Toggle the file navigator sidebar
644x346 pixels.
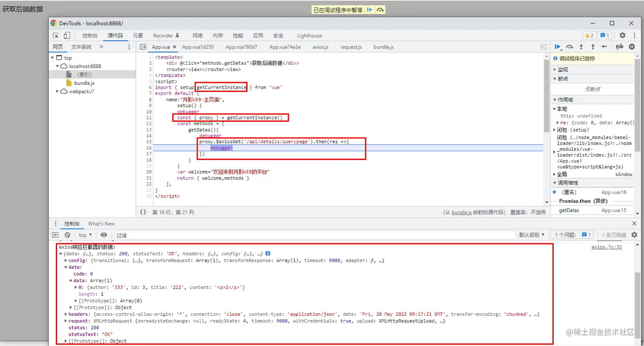(x=143, y=47)
